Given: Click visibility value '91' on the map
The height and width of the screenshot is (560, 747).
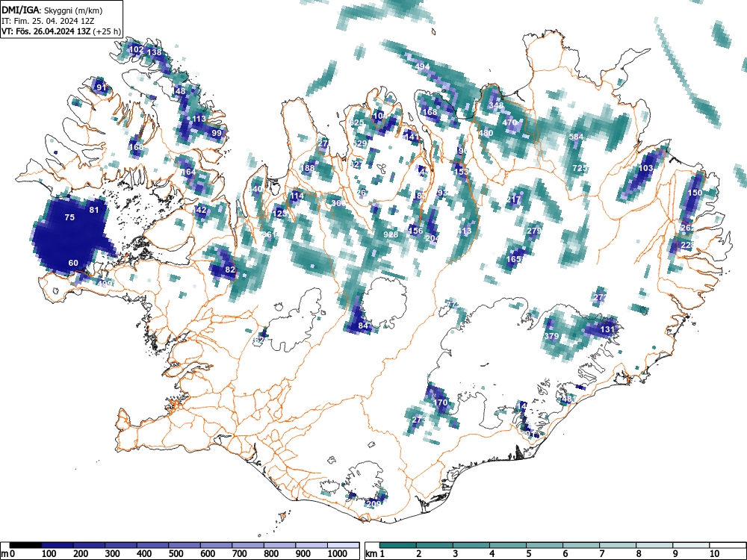Looking at the screenshot, I should tap(101, 87).
